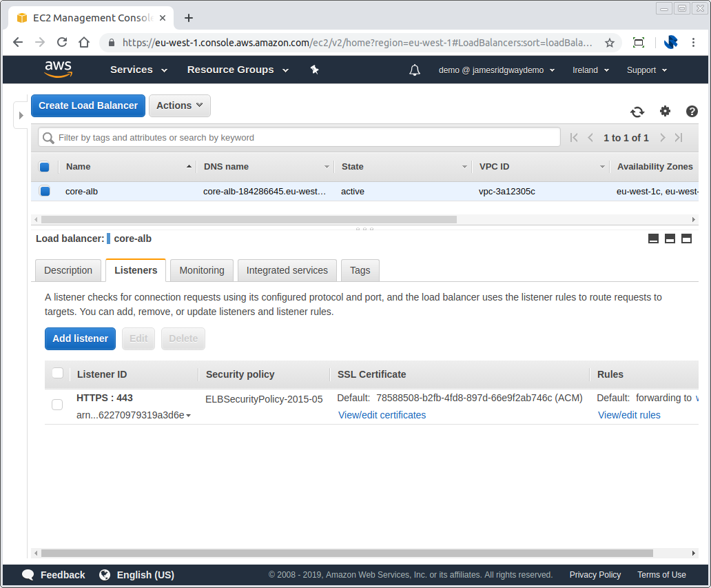Focus the filter by tags search field

(x=299, y=137)
